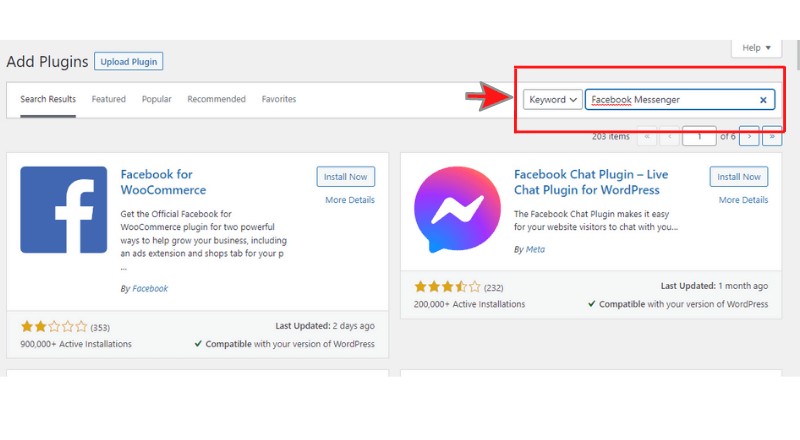The width and height of the screenshot is (800, 440).
Task: Click the '200,000+ Active Installations' text
Action: pyautogui.click(x=469, y=304)
